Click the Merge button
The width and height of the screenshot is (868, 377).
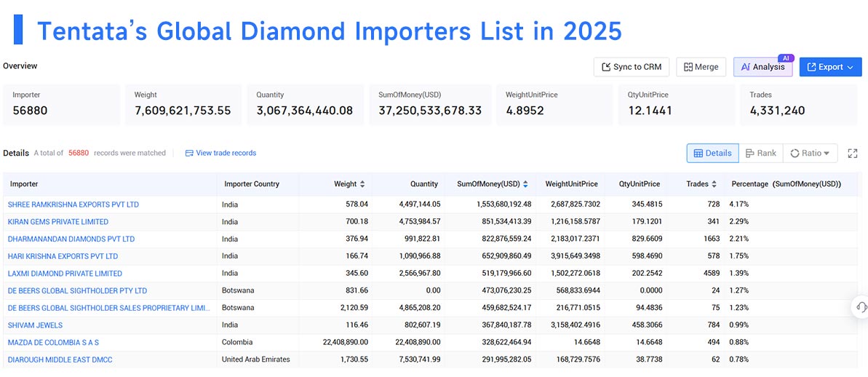(x=701, y=67)
